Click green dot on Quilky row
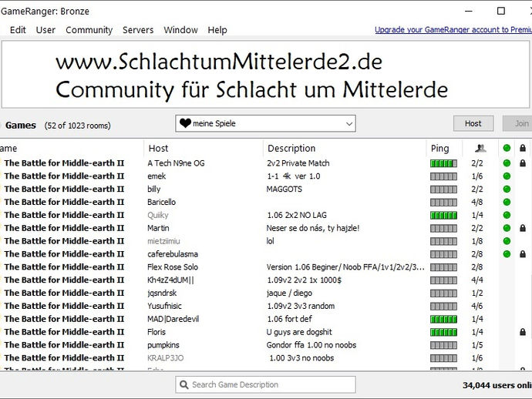Image resolution: width=532 pixels, height=399 pixels. click(x=507, y=215)
